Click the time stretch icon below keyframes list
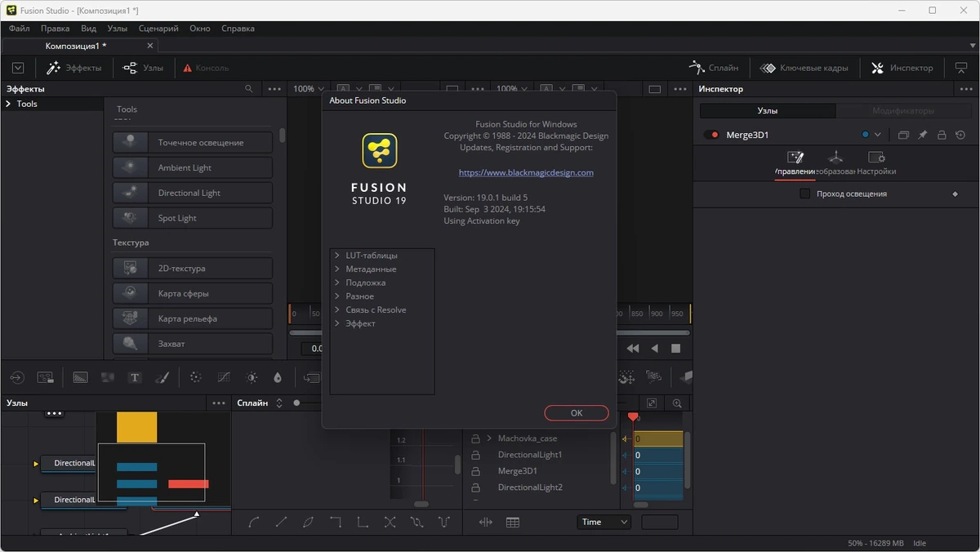 (486, 523)
